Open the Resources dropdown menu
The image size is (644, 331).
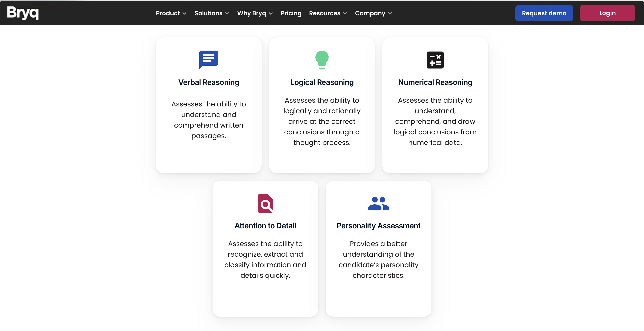point(328,13)
